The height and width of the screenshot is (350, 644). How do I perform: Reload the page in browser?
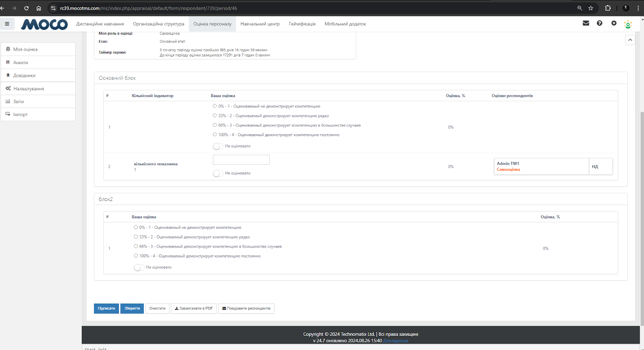(27, 8)
